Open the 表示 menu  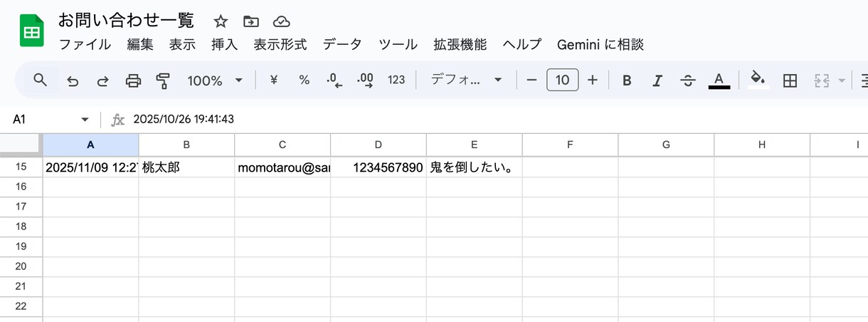pyautogui.click(x=182, y=44)
